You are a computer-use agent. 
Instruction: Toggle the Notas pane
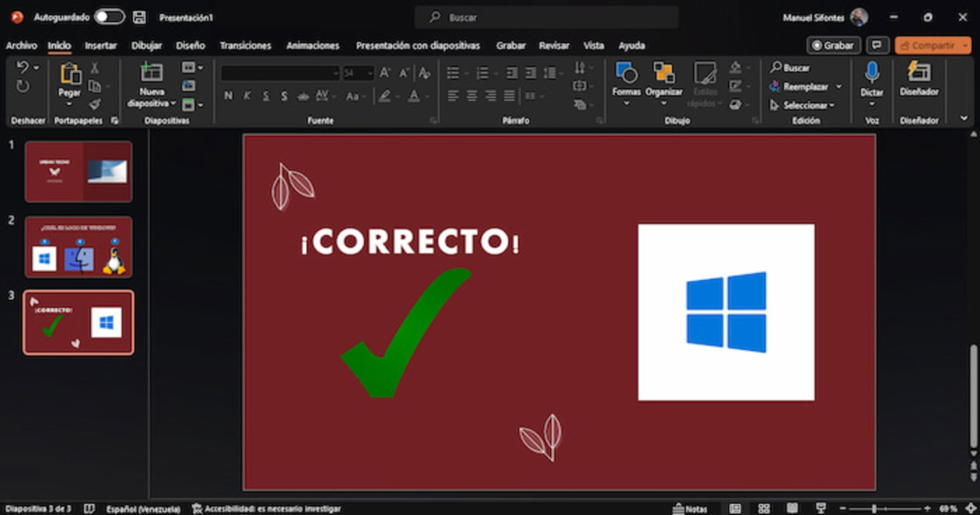point(690,509)
